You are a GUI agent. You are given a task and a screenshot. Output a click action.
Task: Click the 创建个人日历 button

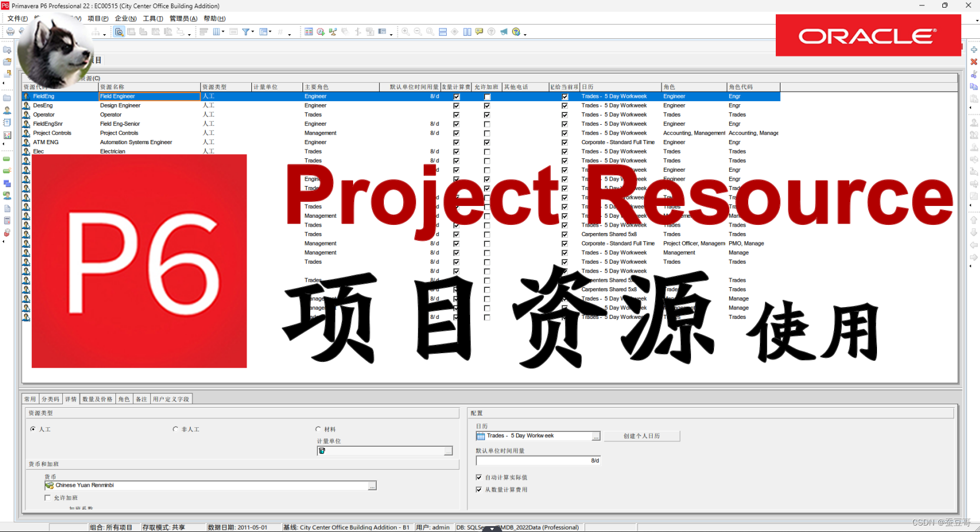click(642, 436)
